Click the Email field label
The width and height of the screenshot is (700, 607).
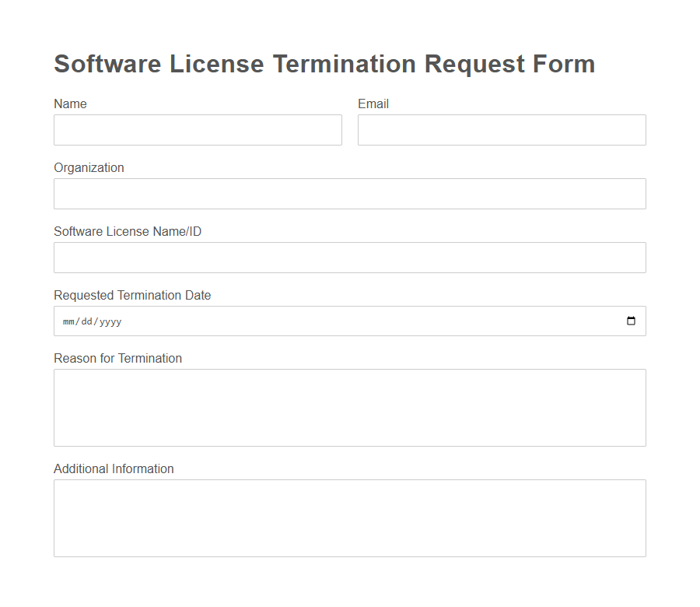point(373,104)
